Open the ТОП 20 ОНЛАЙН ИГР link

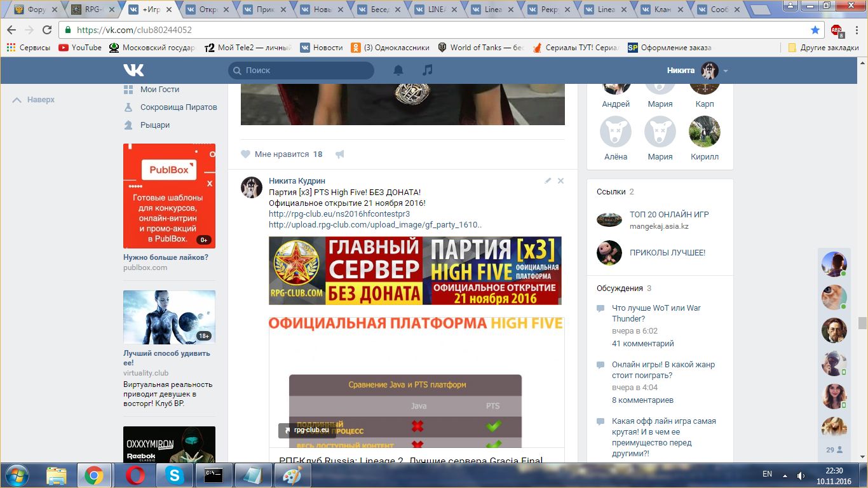(669, 215)
